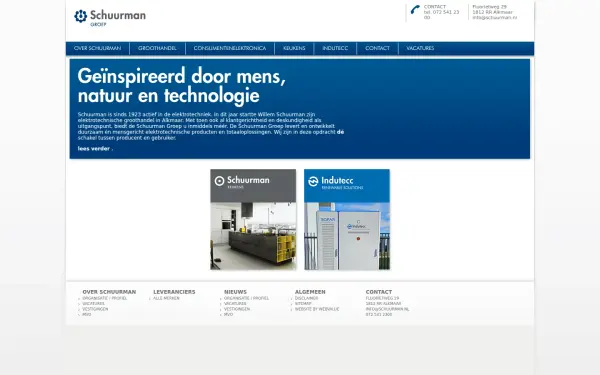Click the 'Over Schuurman' footer heading
Image resolution: width=600 pixels, height=375 pixels.
pos(109,292)
